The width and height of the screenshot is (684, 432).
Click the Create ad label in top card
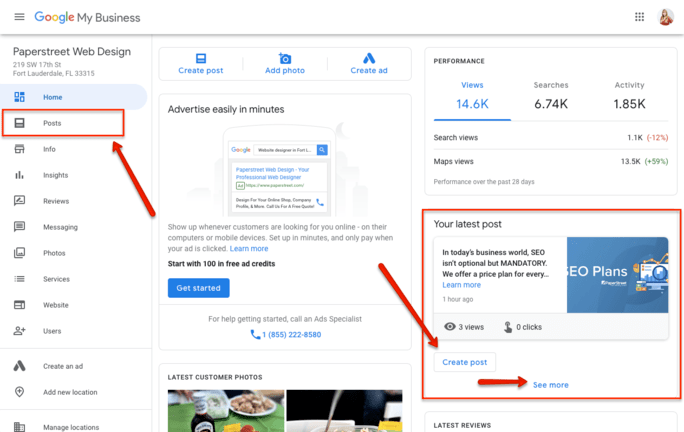click(369, 70)
